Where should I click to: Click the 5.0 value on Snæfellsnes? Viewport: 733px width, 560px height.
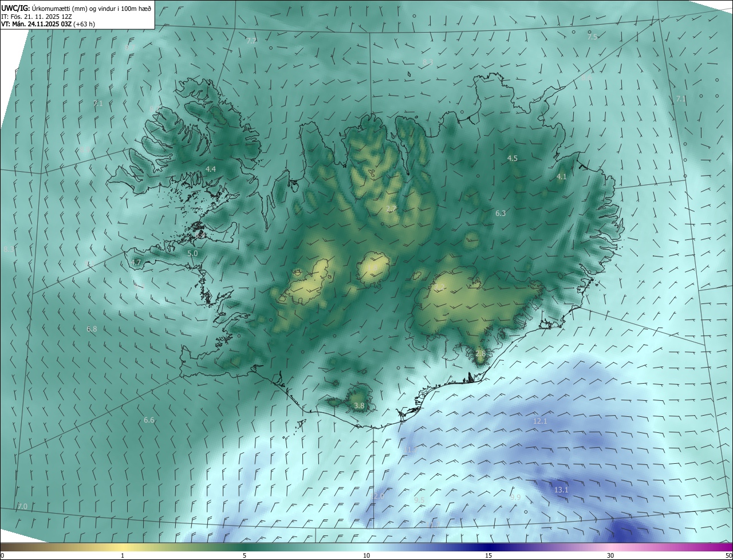tap(192, 253)
